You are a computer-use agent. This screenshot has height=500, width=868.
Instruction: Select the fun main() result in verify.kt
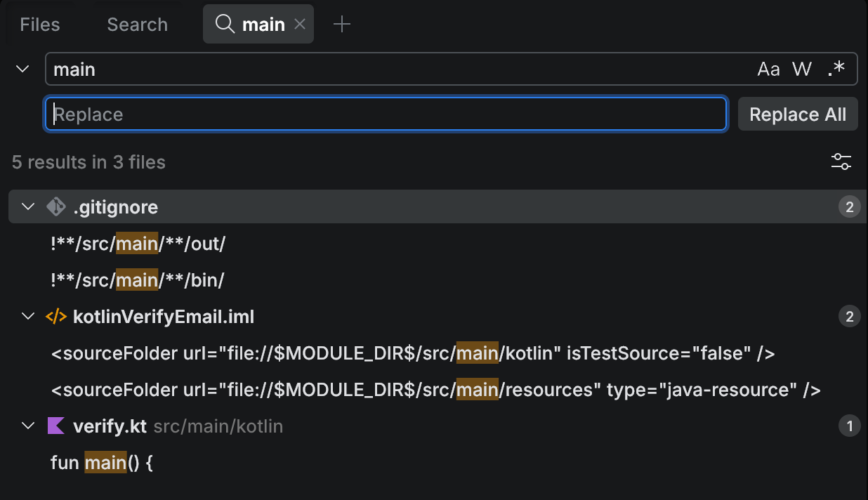point(102,462)
